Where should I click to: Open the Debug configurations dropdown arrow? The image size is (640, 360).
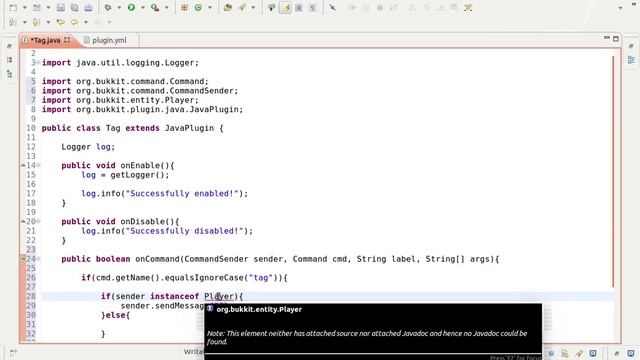(119, 8)
